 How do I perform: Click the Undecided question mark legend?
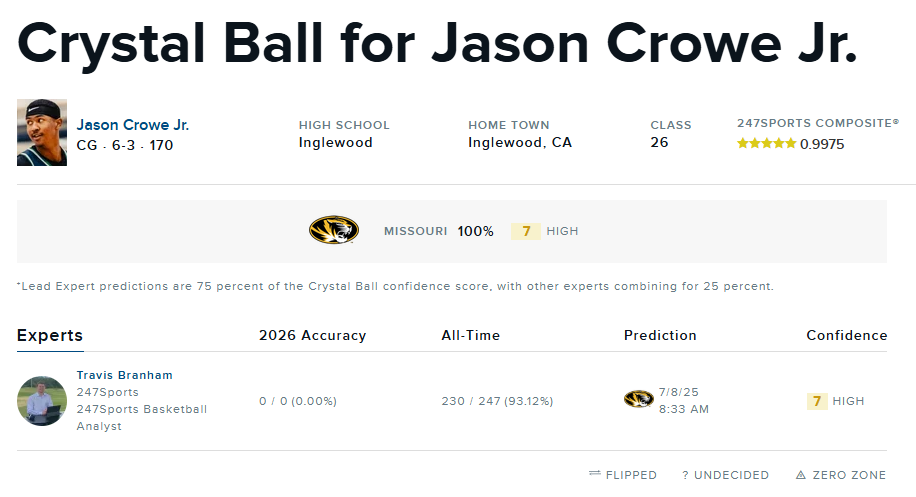pos(686,475)
